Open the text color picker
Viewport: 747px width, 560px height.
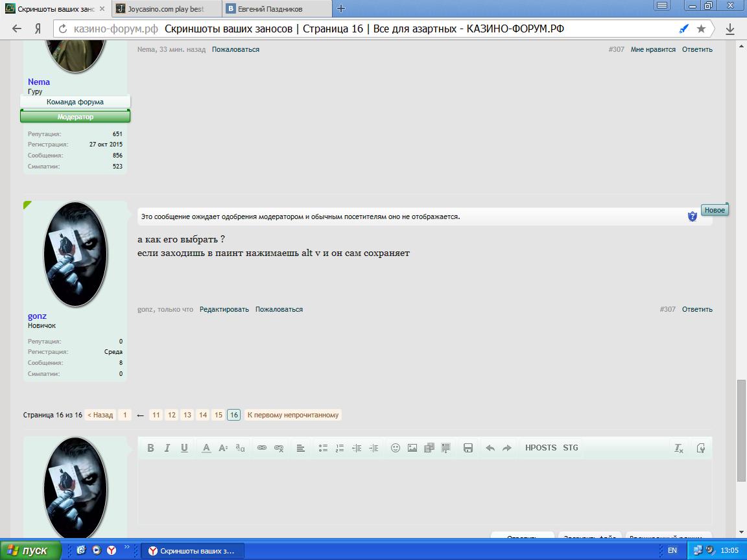coord(206,448)
